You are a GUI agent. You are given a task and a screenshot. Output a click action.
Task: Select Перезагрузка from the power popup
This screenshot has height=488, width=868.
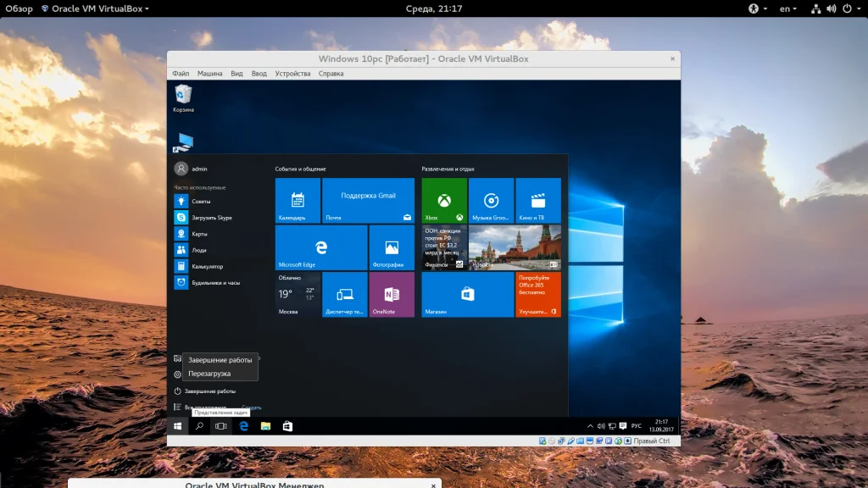coord(209,374)
